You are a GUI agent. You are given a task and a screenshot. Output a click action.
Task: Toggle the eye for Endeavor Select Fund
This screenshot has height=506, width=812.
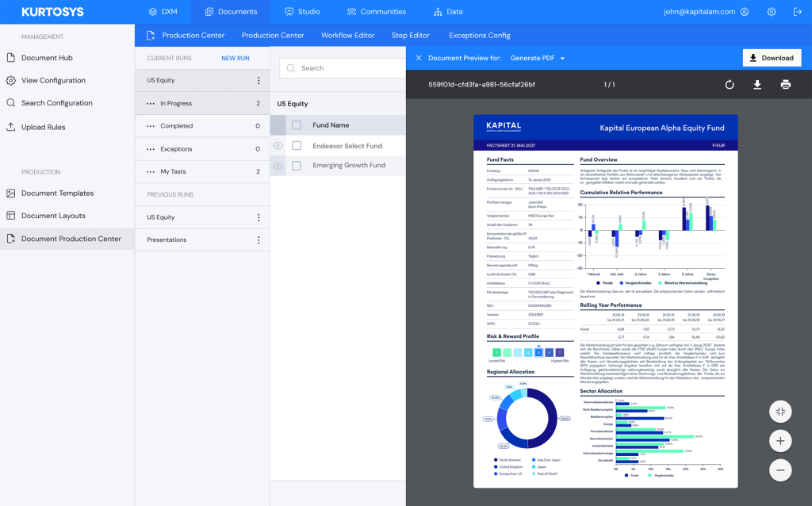click(x=278, y=145)
